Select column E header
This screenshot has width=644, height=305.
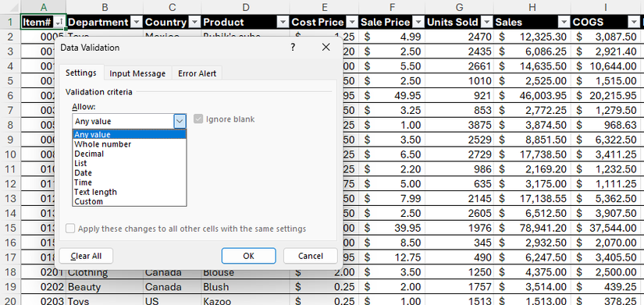[324, 7]
